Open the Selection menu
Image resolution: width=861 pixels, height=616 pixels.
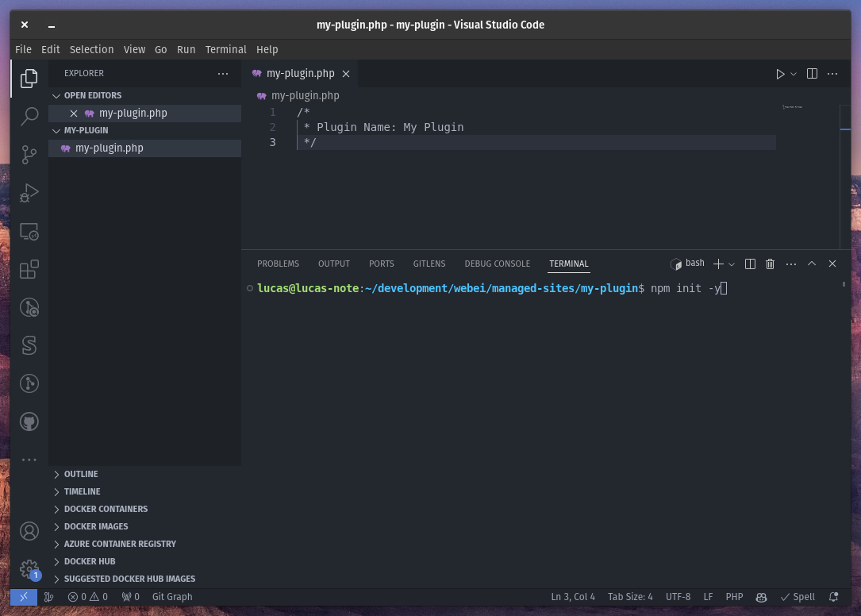click(92, 49)
